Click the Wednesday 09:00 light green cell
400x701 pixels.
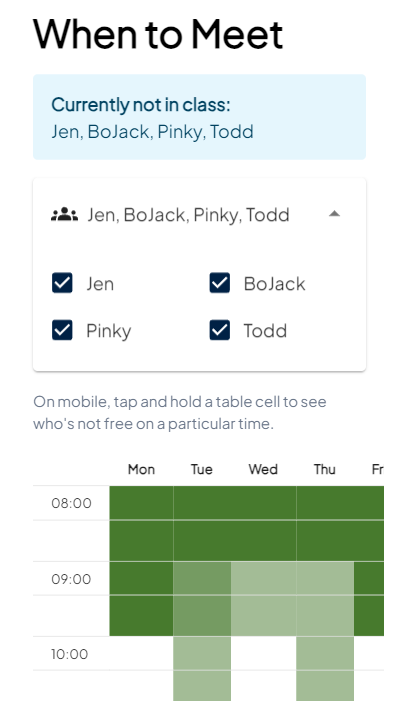[264, 579]
